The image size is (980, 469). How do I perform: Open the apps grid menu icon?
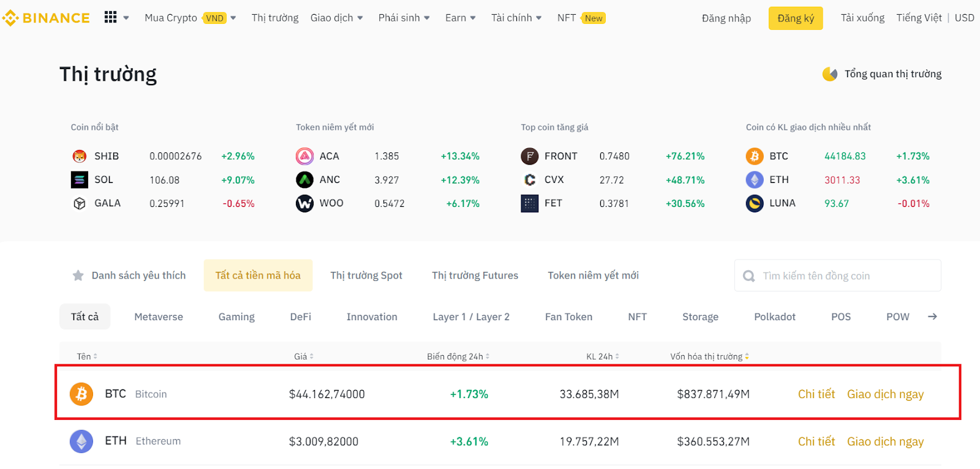click(x=110, y=17)
